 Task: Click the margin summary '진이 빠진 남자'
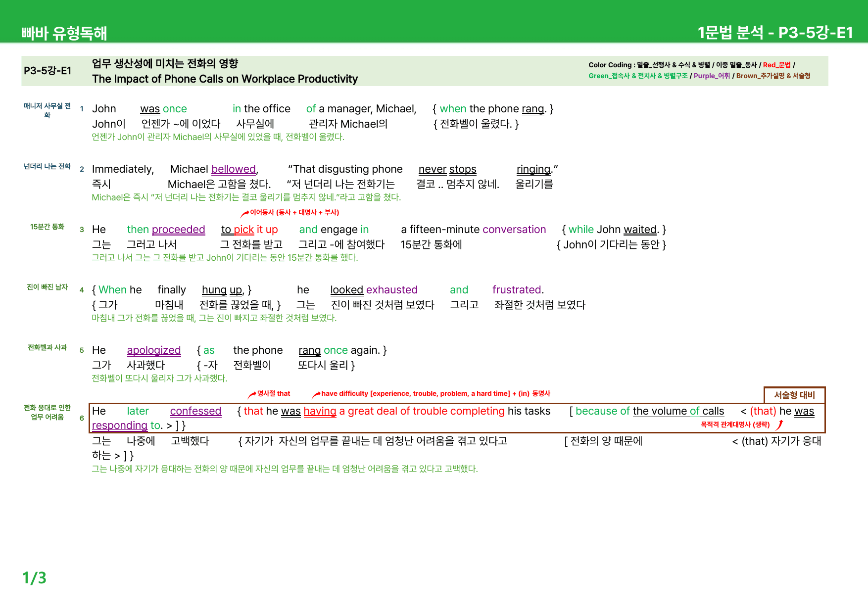pos(48,287)
